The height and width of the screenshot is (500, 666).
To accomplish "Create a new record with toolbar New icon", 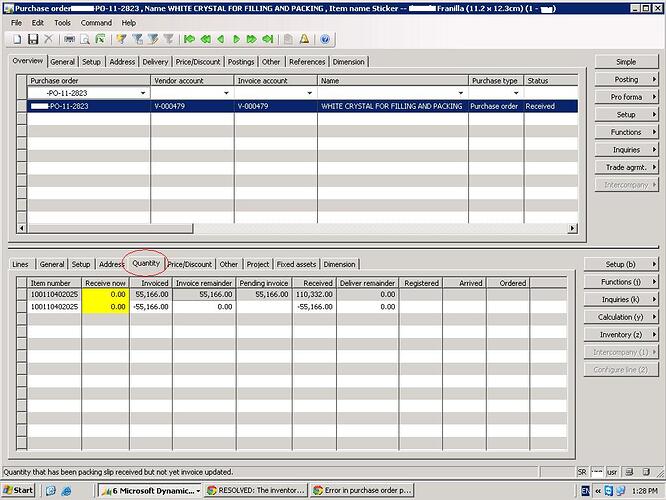I will click(17, 40).
